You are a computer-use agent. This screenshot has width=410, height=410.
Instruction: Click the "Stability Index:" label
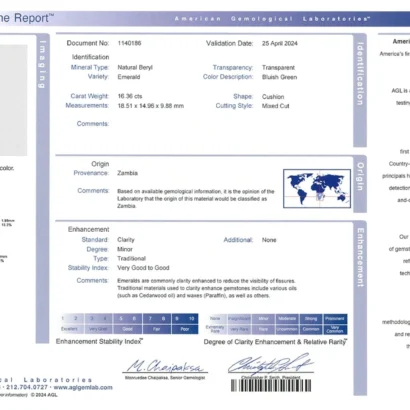click(x=88, y=268)
